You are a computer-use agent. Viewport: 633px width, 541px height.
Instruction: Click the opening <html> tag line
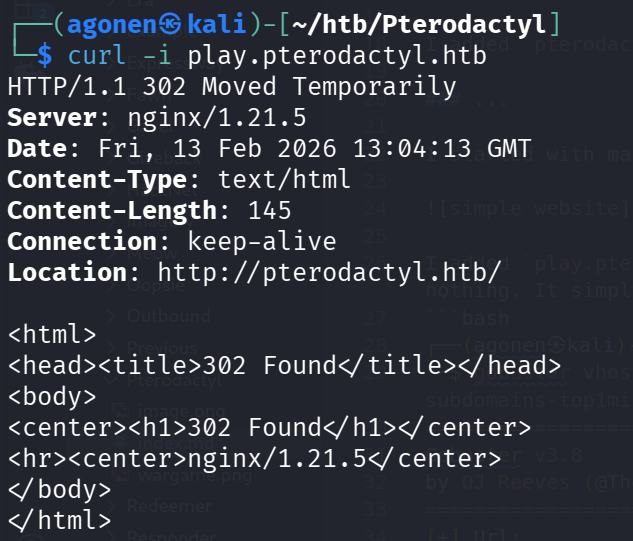tap(52, 334)
